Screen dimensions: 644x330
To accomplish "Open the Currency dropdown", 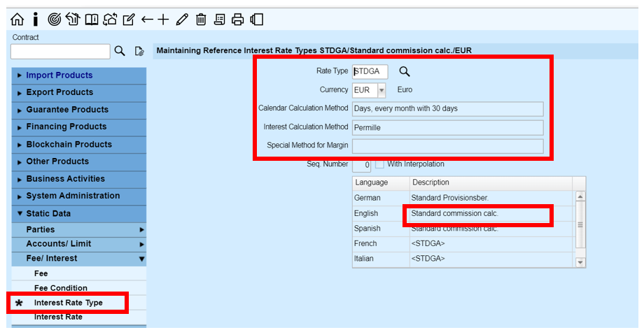I will tap(381, 90).
